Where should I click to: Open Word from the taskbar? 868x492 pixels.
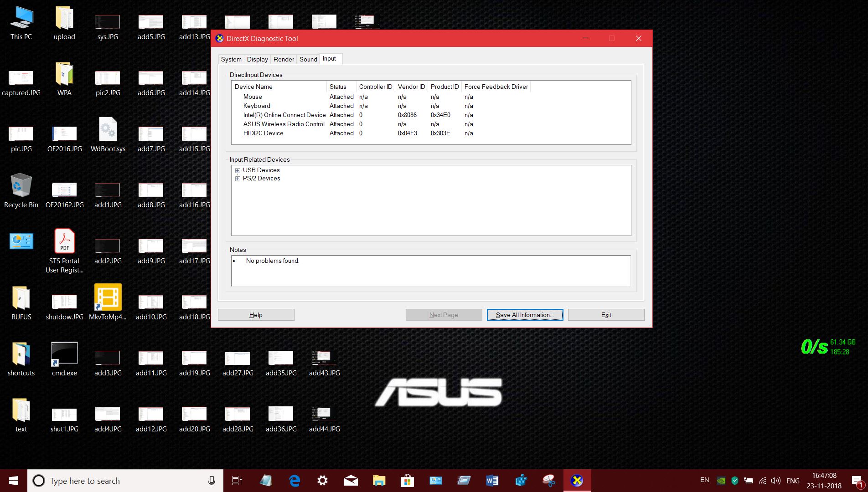pyautogui.click(x=492, y=481)
